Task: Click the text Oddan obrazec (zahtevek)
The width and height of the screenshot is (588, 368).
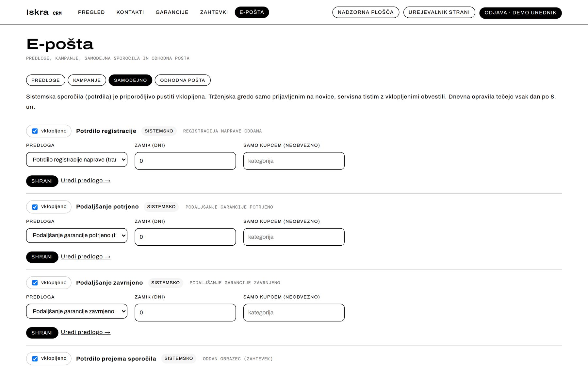Action: coord(238,359)
